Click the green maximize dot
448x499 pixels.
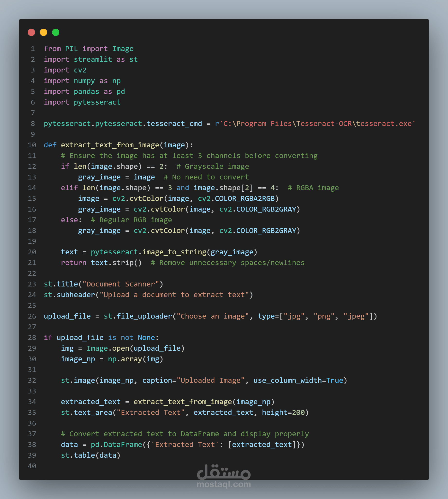[x=56, y=32]
